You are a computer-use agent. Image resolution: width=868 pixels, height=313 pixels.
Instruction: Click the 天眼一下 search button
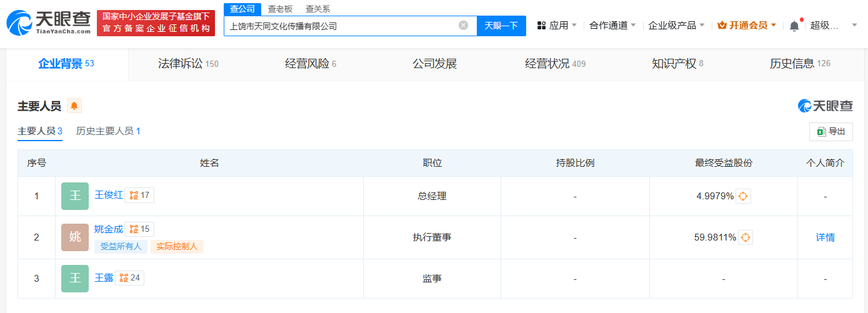(x=501, y=26)
